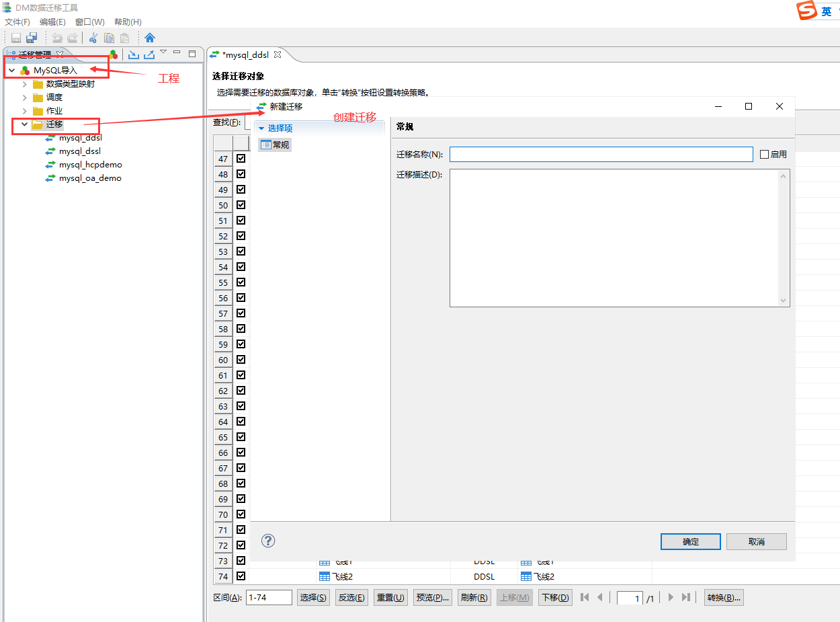Open the 文件(F) menu
840x622 pixels.
17,22
